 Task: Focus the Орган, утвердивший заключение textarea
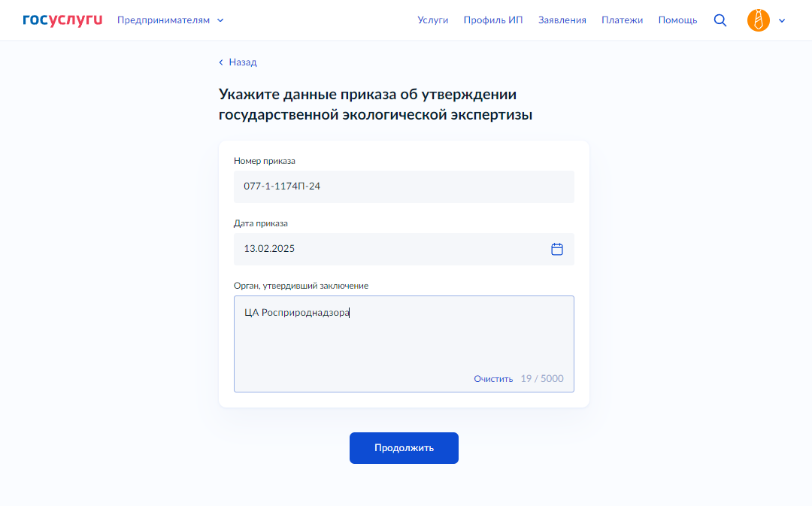[x=403, y=338]
